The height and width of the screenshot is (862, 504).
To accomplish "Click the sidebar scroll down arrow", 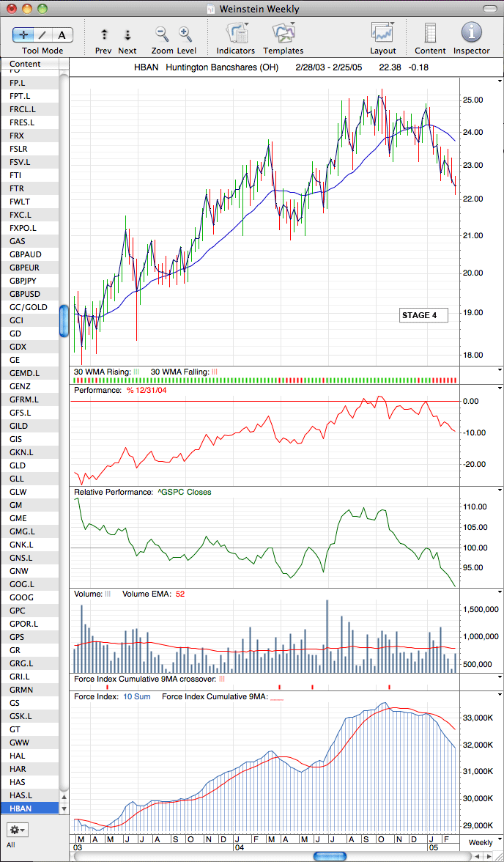I will coord(64,808).
